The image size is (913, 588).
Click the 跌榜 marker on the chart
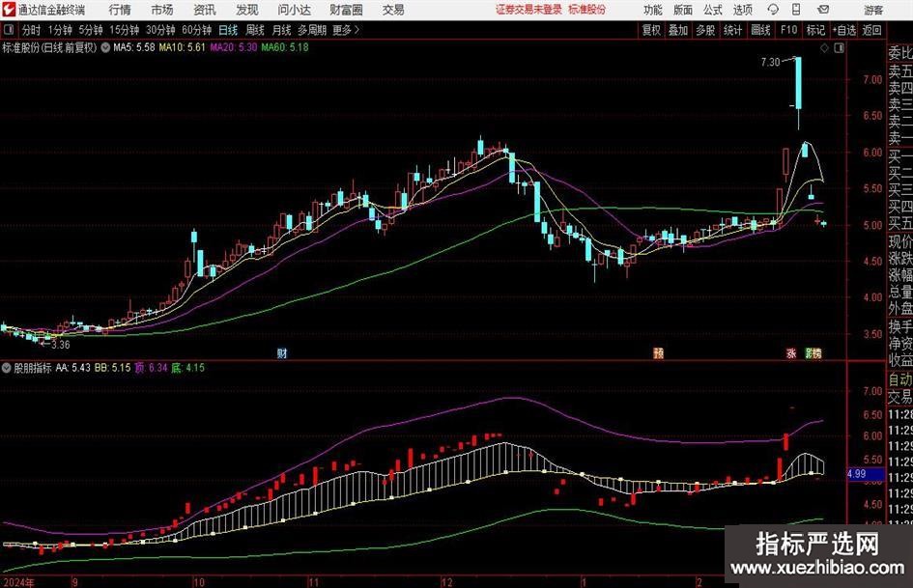[x=813, y=352]
